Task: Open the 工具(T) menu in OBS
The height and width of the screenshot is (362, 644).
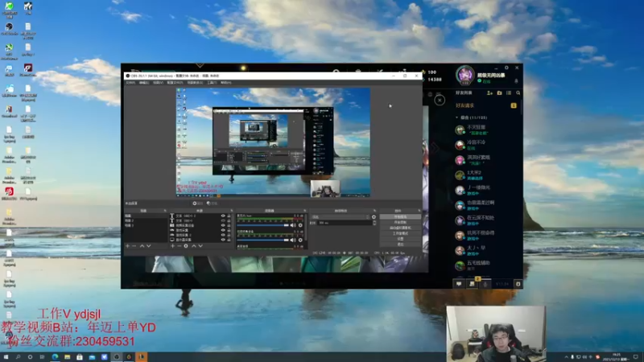Action: click(212, 83)
